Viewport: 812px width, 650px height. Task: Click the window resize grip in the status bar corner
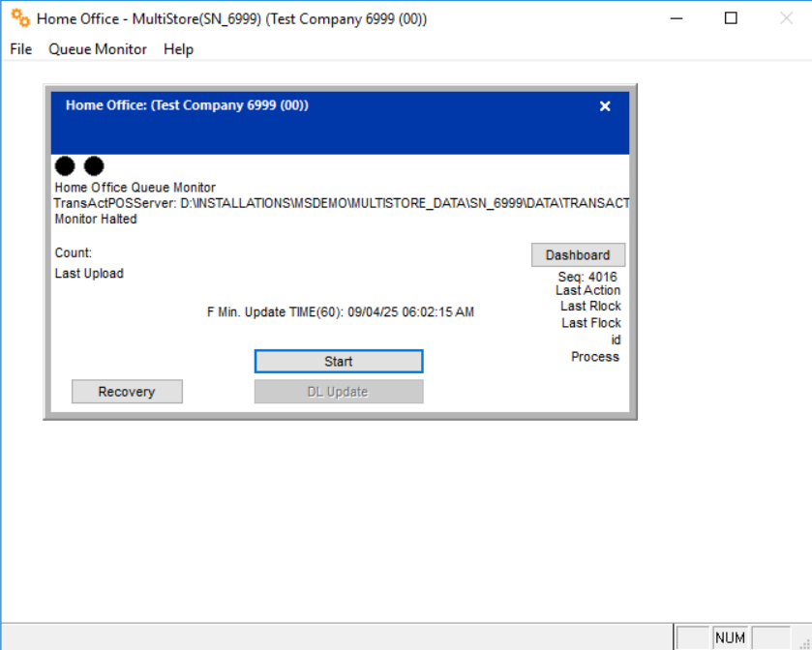[804, 643]
